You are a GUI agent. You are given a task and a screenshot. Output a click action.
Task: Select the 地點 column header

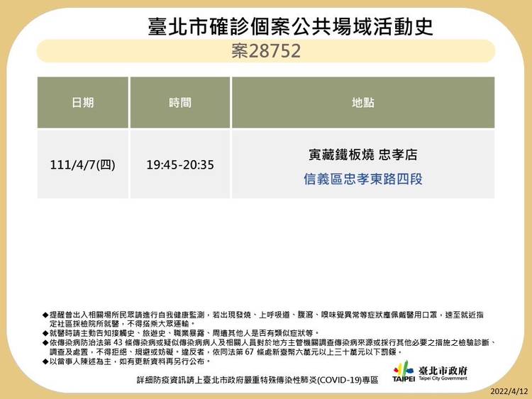click(x=362, y=103)
